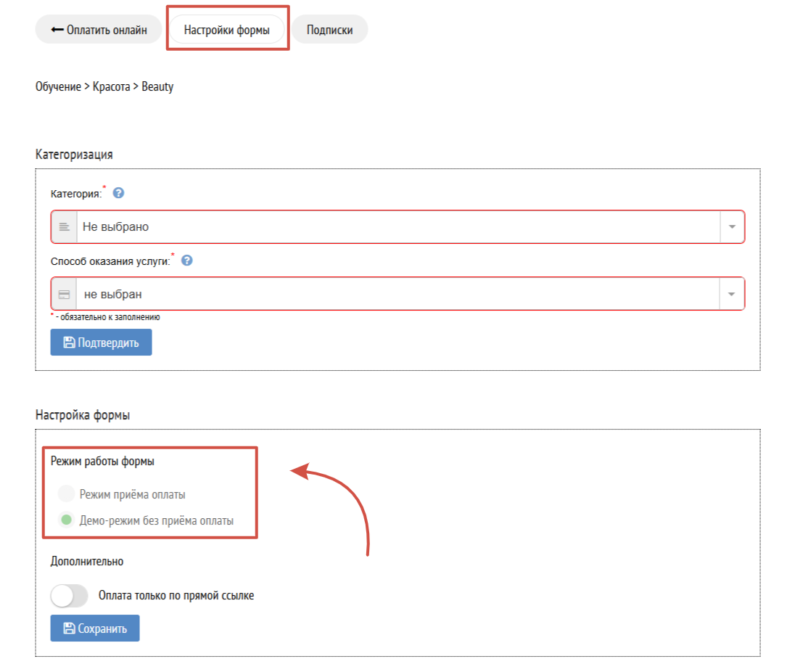
Task: Go back via Оплатить онлайн button
Action: (x=99, y=30)
